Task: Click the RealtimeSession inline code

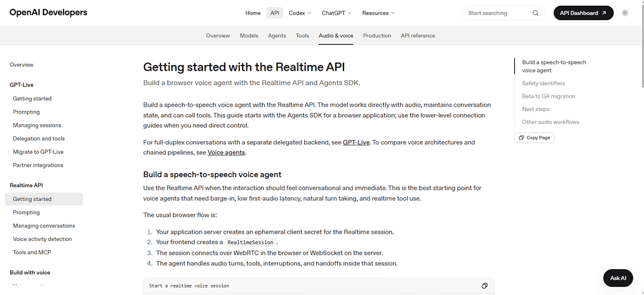Action: pos(251,243)
